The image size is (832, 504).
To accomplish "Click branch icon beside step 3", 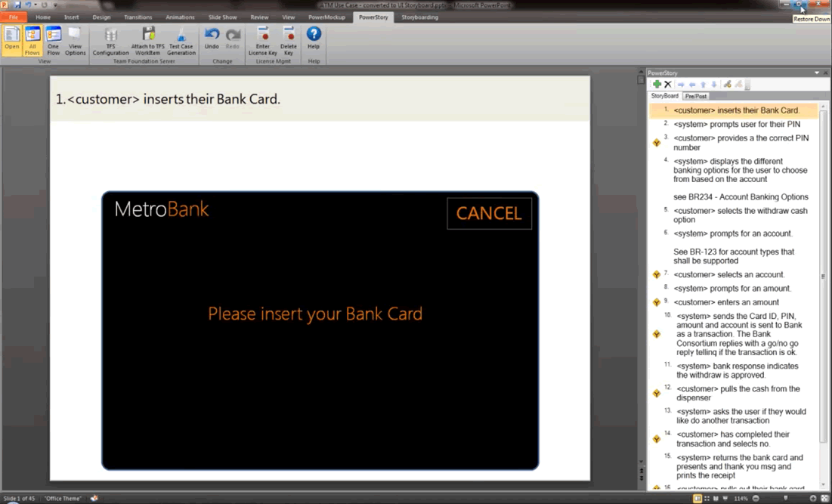I will [657, 143].
